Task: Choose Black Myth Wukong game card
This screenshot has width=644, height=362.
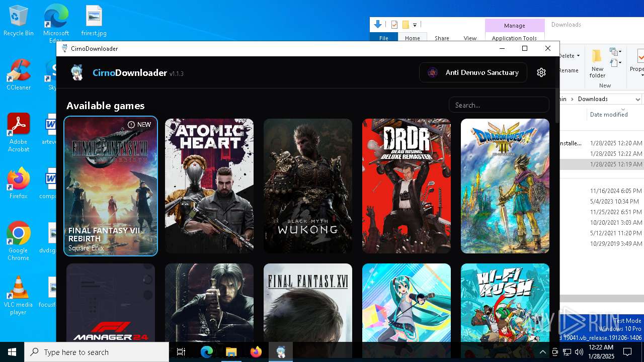Action: (308, 186)
